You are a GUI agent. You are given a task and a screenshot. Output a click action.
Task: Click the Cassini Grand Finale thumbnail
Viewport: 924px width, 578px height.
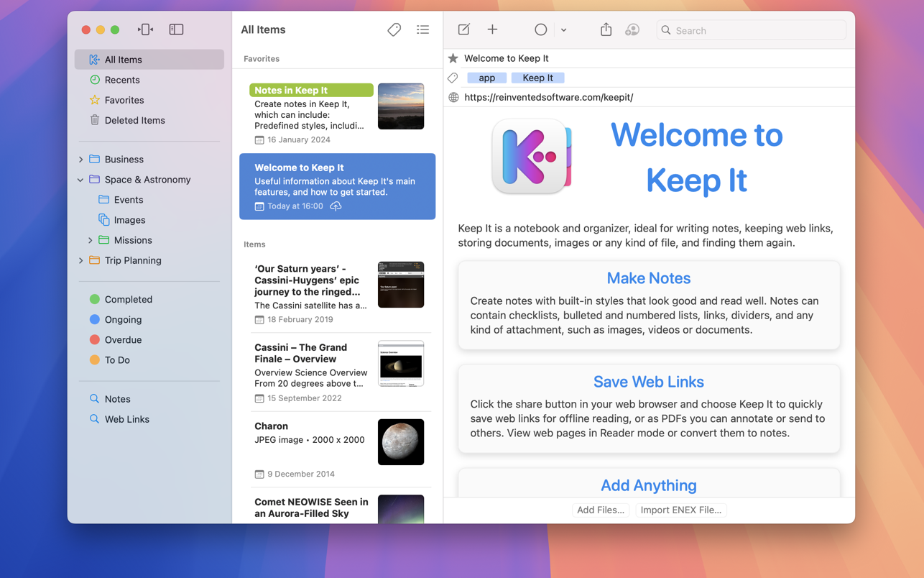pyautogui.click(x=401, y=364)
